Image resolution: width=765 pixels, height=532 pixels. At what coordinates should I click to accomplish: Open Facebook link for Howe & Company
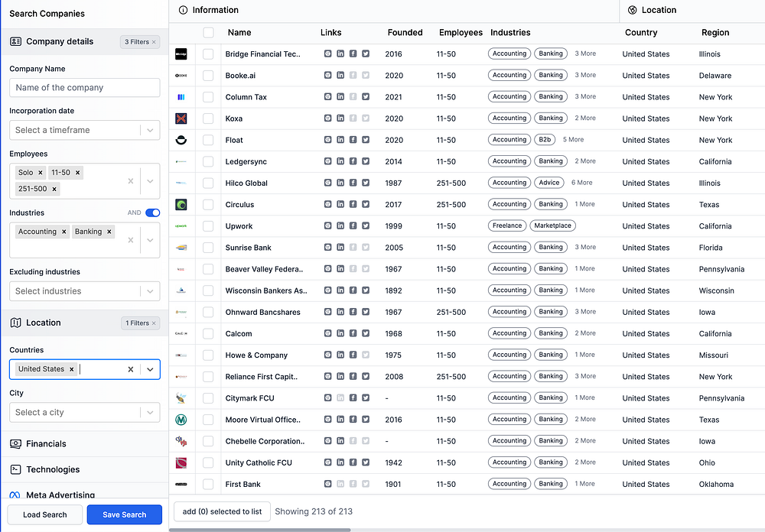[x=353, y=355]
